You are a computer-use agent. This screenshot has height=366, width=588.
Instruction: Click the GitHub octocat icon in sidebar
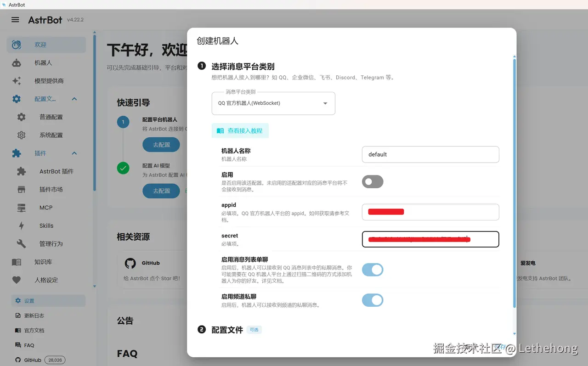[x=18, y=360]
